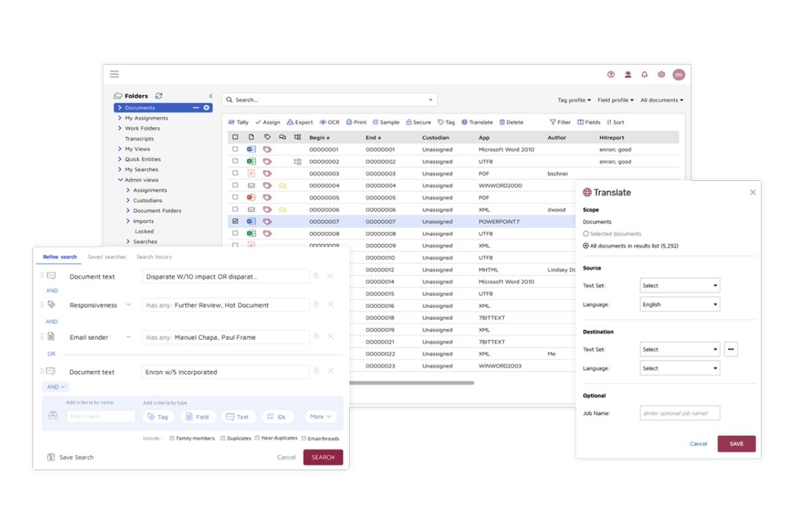Uncheck the box for document 00000007
The height and width of the screenshot is (532, 798).
pyautogui.click(x=235, y=221)
